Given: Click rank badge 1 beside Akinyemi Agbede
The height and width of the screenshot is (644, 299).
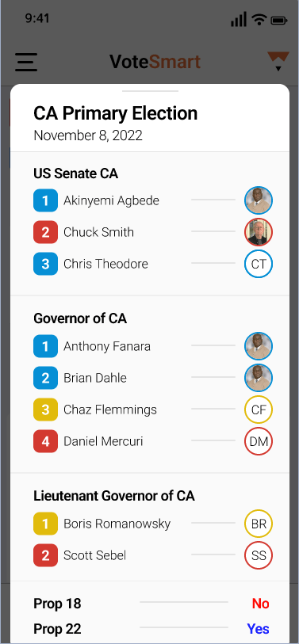Looking at the screenshot, I should click(45, 200).
